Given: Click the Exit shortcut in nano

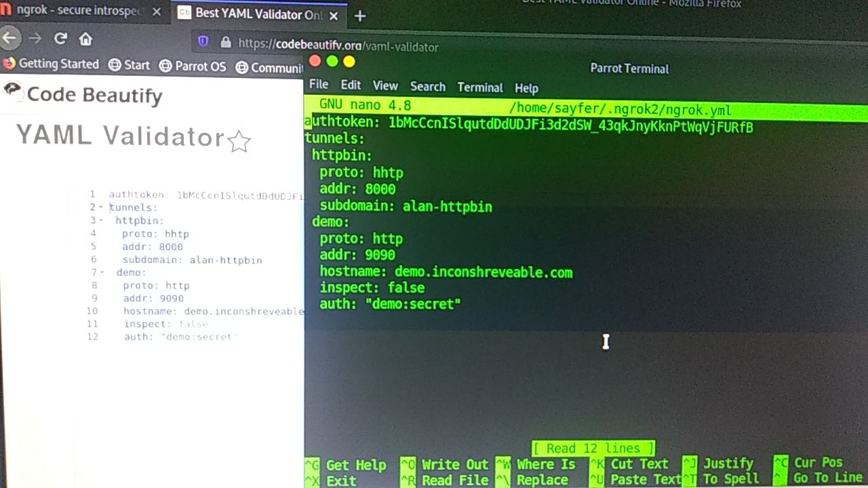Looking at the screenshot, I should click(330, 481).
